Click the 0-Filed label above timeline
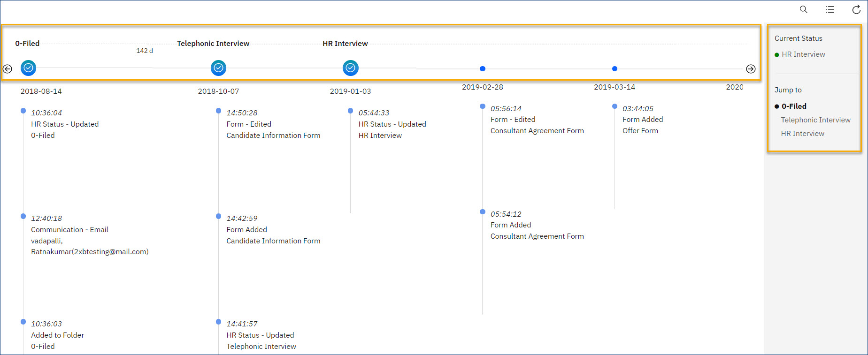868x355 pixels. (27, 44)
